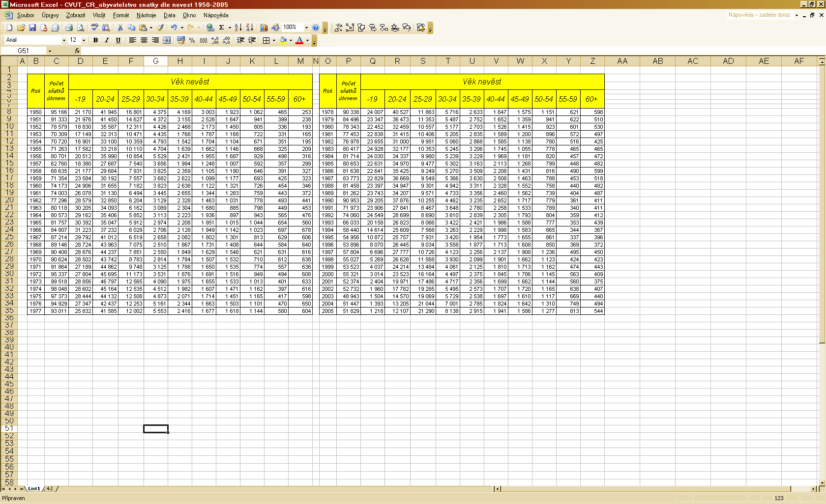Open the font size 12 dropdown
The height and width of the screenshot is (504, 826).
(x=84, y=40)
